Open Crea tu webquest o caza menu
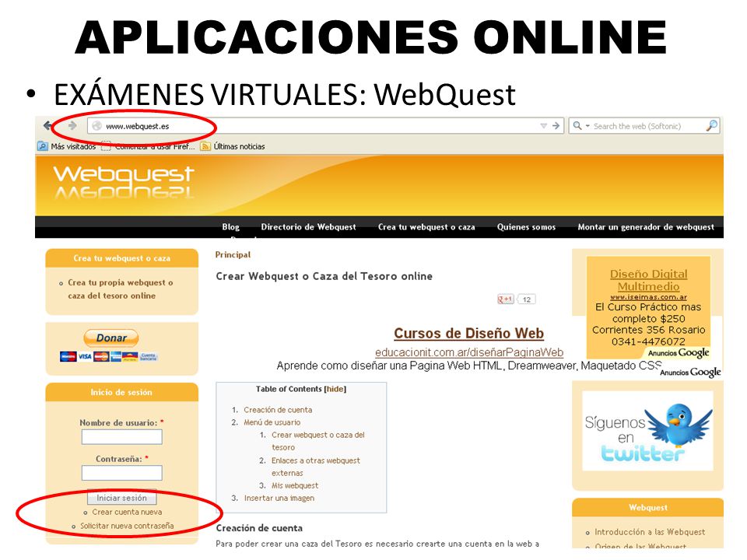This screenshot has width=747, height=560. [x=426, y=227]
